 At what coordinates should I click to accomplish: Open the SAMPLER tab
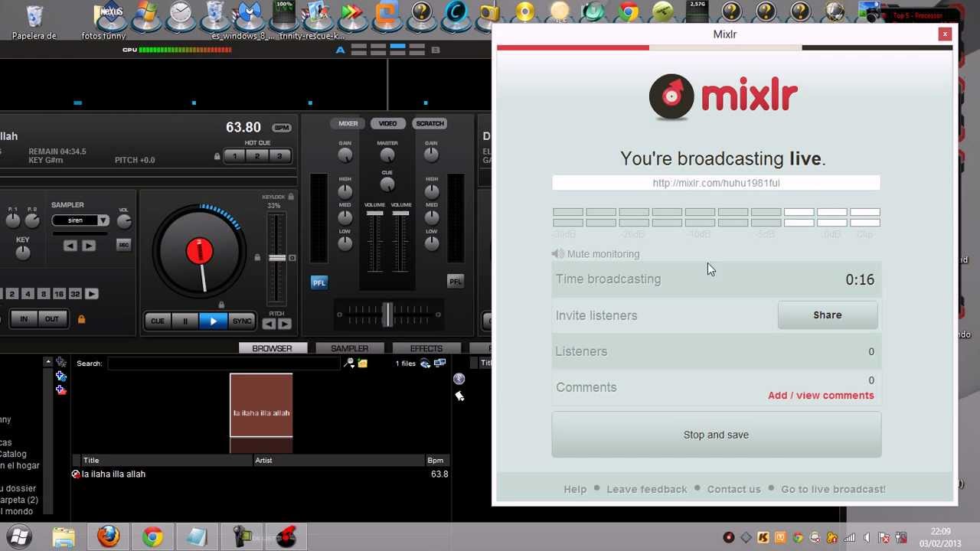click(x=349, y=348)
